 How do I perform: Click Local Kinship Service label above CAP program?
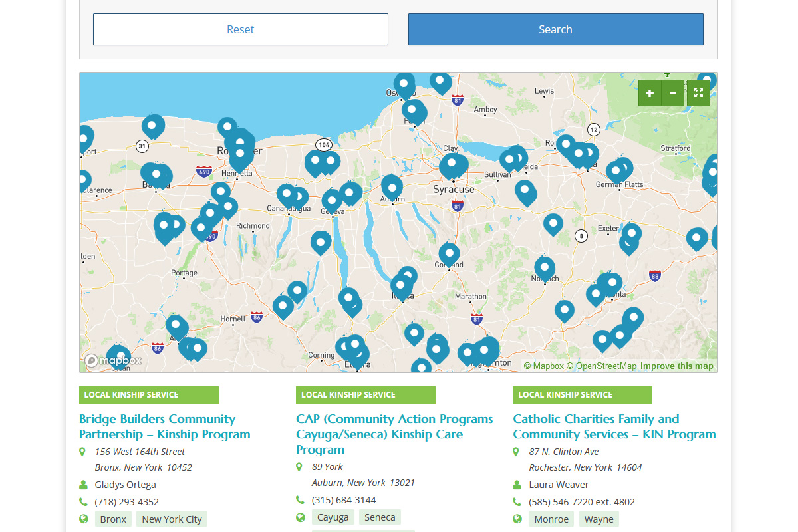[366, 395]
